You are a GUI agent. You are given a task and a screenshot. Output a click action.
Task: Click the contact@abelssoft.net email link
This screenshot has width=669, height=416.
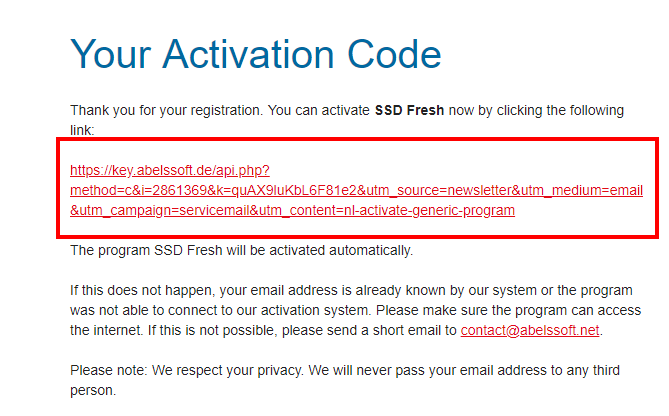click(530, 330)
